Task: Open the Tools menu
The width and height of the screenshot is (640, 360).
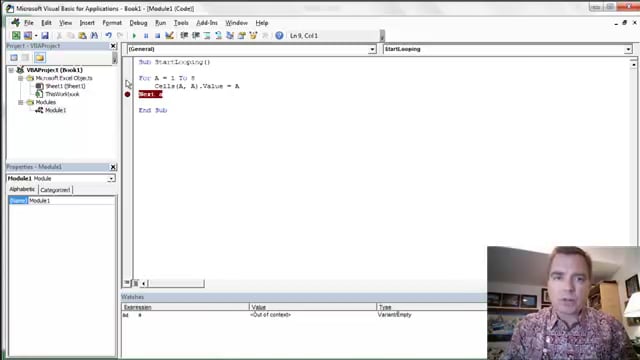Action: coord(181,23)
